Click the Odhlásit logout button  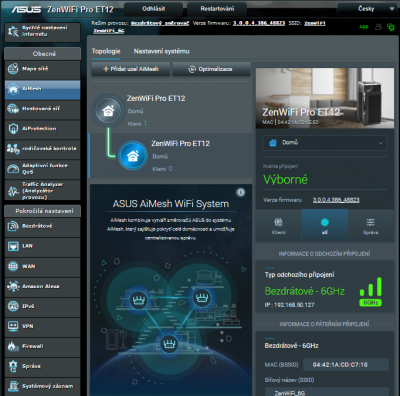point(154,9)
